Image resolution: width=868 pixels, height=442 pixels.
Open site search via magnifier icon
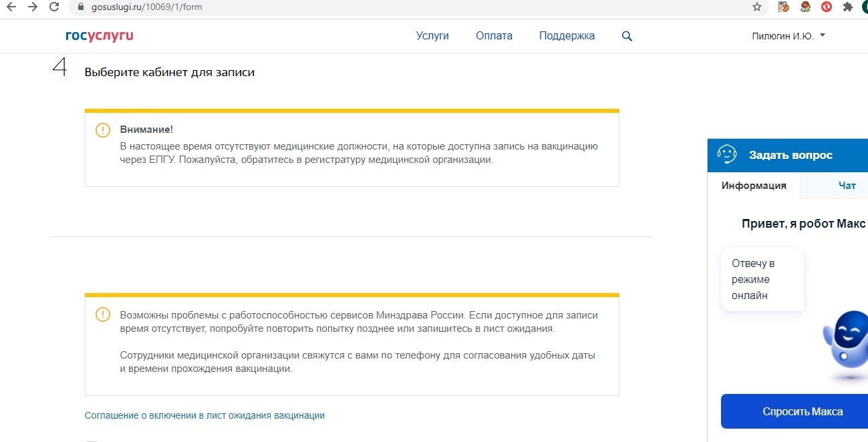(627, 37)
